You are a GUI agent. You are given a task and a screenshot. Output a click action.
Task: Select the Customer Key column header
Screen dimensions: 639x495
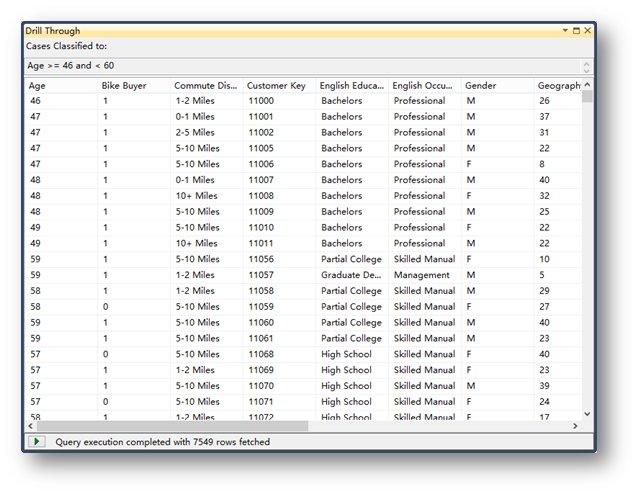(278, 86)
